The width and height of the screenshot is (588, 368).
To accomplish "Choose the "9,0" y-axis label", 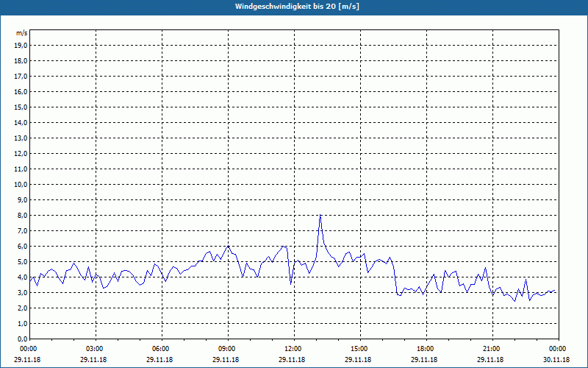I will click(x=22, y=199).
